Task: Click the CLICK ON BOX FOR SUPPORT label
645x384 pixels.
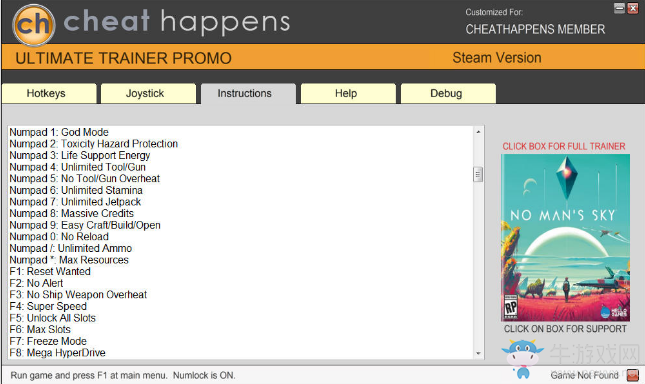Action: coord(565,329)
